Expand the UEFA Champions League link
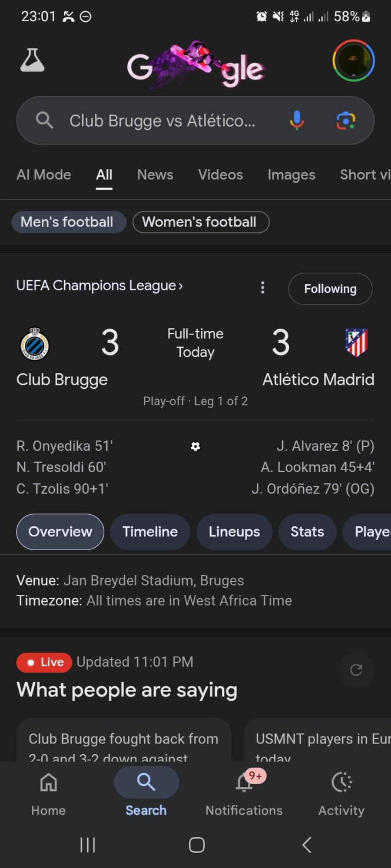The image size is (391, 868). coord(99,286)
